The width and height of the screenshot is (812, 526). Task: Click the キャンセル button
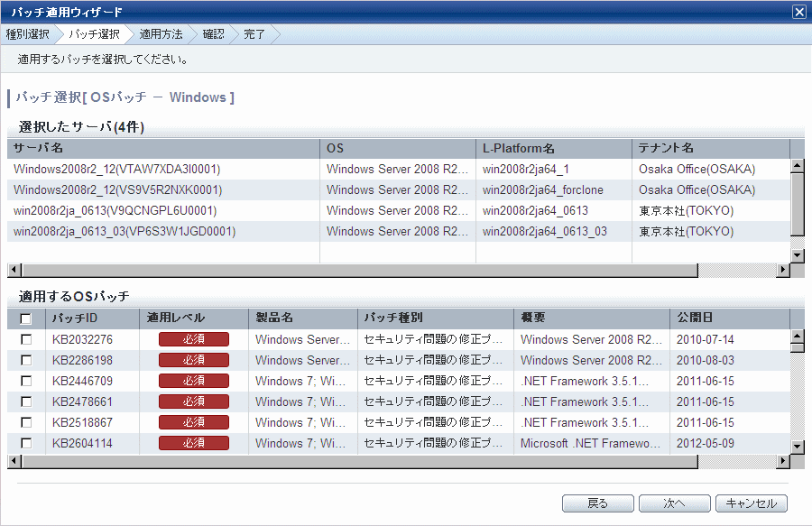(752, 503)
